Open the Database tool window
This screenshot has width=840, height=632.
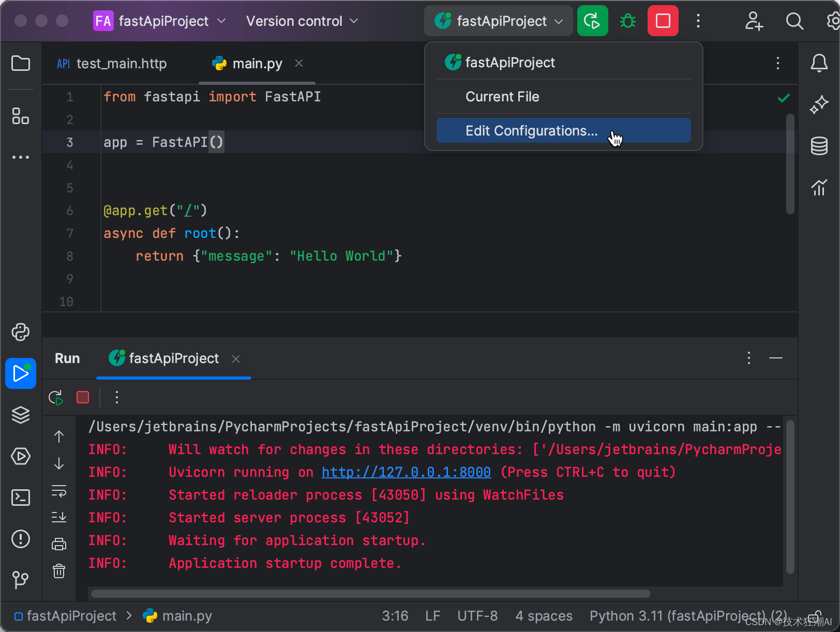click(819, 146)
